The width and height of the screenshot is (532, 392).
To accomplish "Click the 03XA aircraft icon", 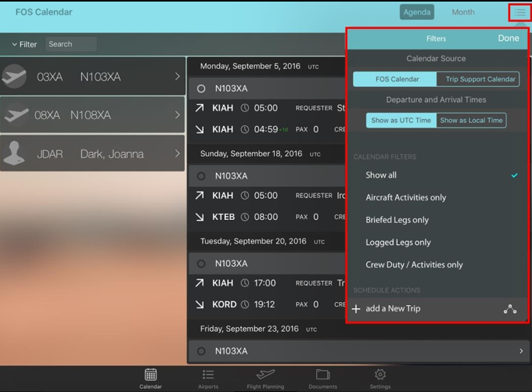I will [x=15, y=77].
